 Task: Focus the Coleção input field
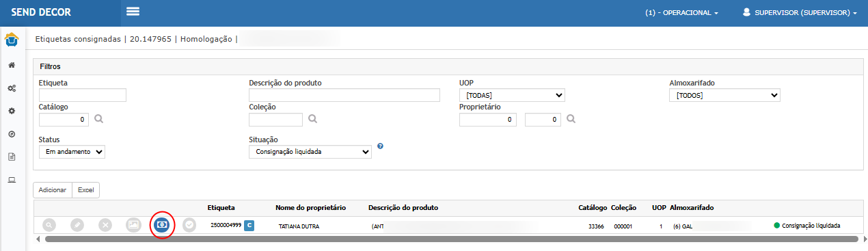coord(275,120)
